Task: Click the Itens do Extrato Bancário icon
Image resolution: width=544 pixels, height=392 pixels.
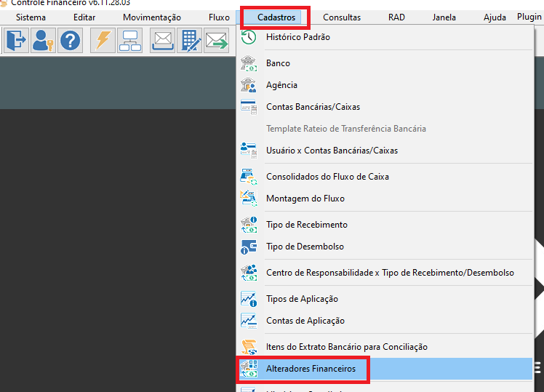Action: tap(249, 347)
